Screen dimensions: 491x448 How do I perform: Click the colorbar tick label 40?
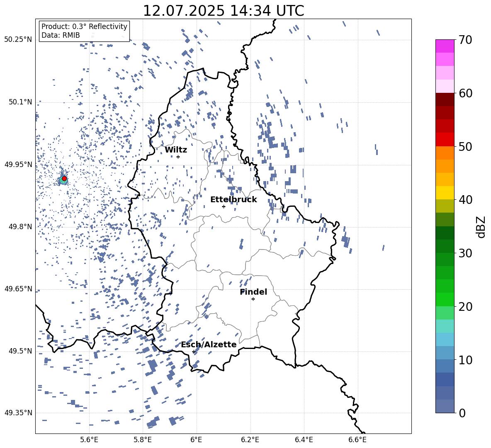tap(465, 200)
